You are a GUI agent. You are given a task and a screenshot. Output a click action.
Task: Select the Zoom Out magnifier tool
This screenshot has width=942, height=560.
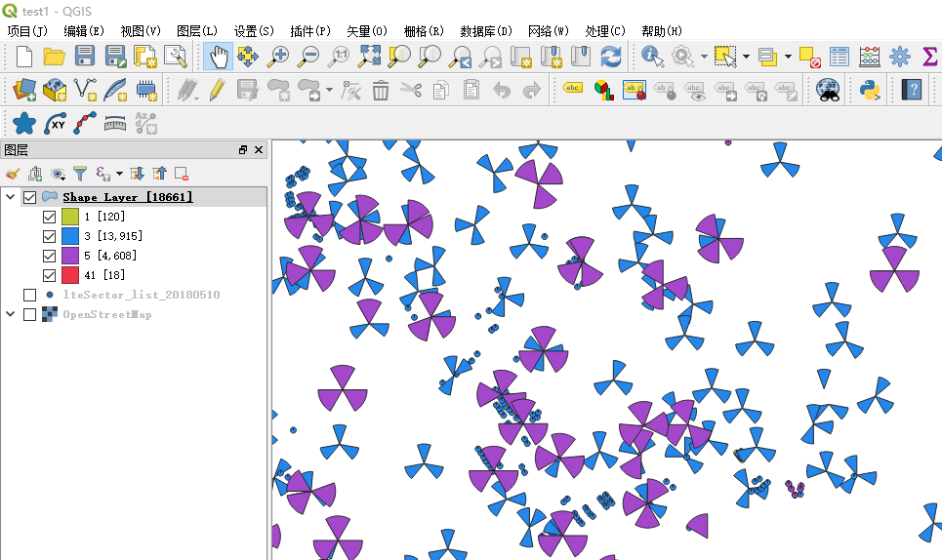(309, 57)
